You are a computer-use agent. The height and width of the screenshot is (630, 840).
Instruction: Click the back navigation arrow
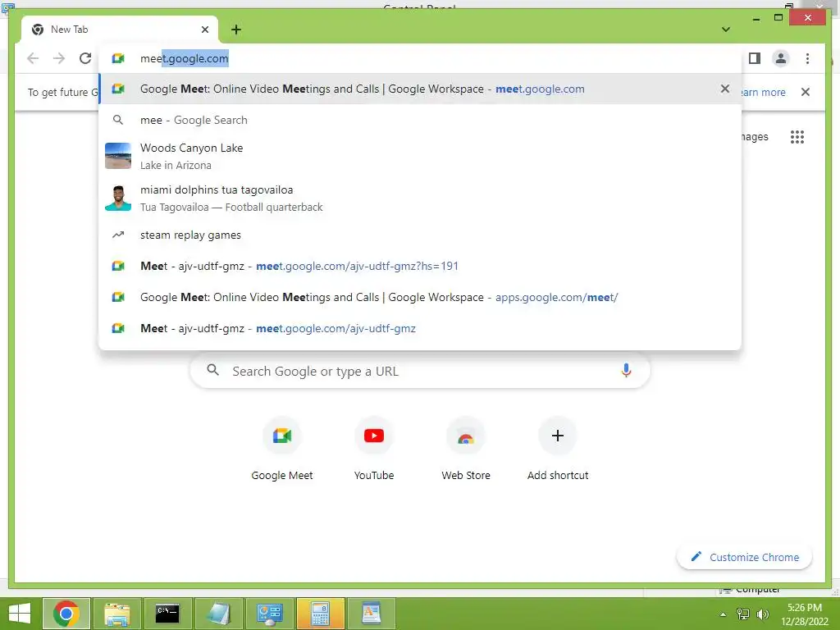(x=33, y=58)
